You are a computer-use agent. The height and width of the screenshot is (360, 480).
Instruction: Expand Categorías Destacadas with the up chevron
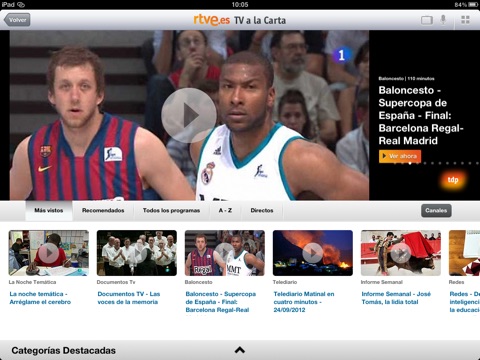point(240,350)
